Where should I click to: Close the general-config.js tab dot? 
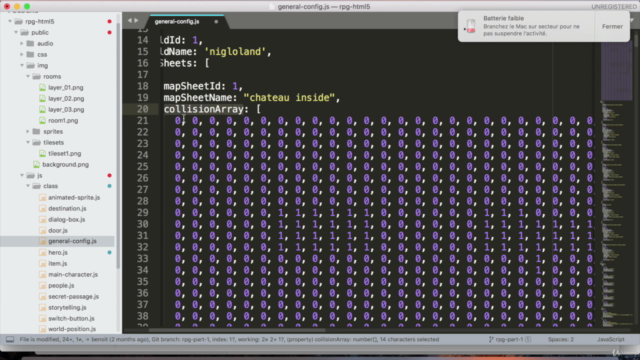tap(216, 22)
